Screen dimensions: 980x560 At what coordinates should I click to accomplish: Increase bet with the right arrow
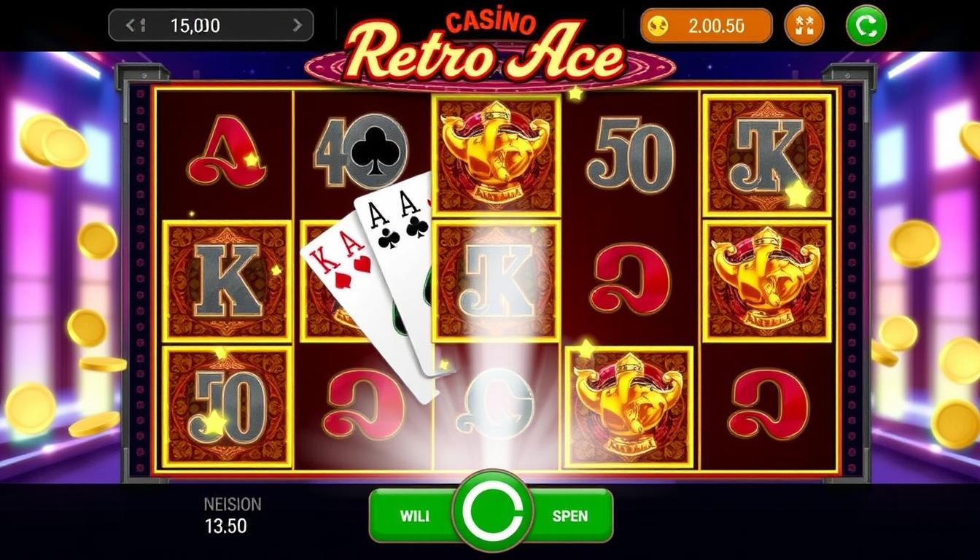coord(297,26)
